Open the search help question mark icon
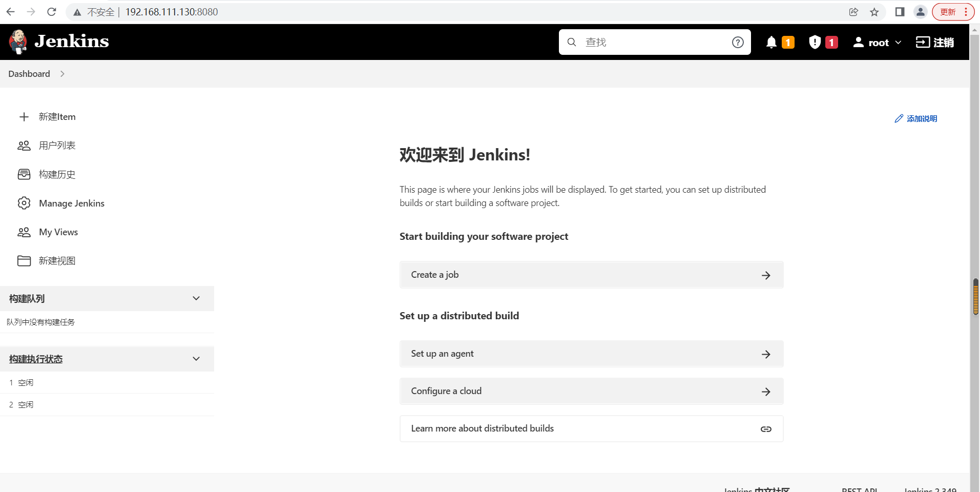The width and height of the screenshot is (980, 492). pyautogui.click(x=738, y=42)
